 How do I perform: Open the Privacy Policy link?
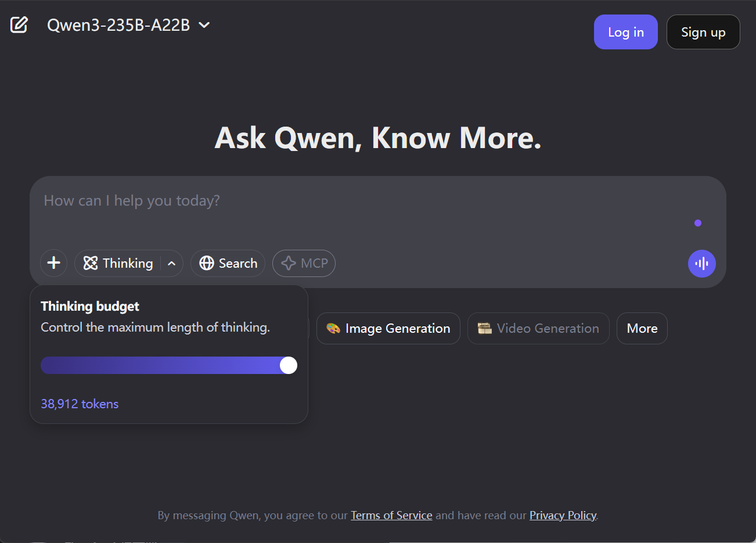tap(563, 515)
